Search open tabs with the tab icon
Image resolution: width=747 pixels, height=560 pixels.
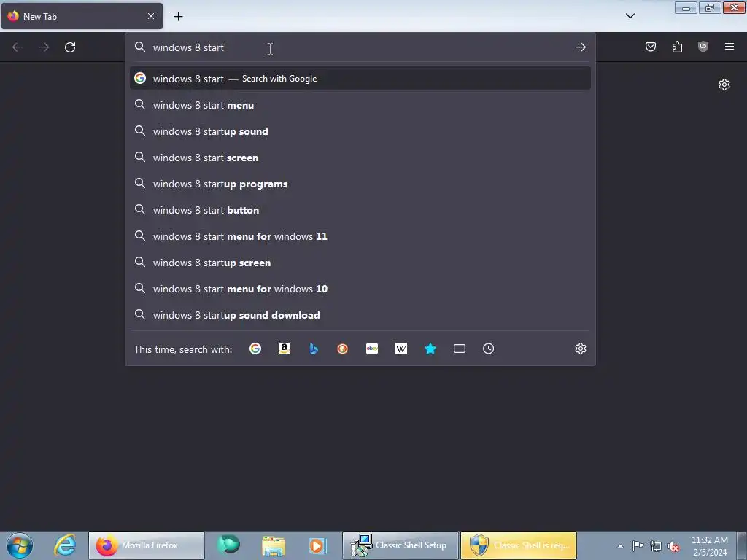pos(460,349)
